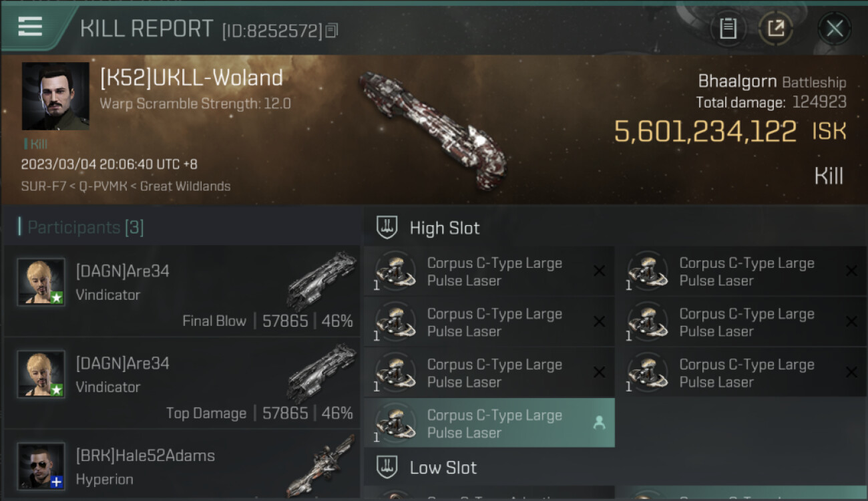Open UKLL-Woland's character portrait
The image size is (868, 501).
point(55,96)
